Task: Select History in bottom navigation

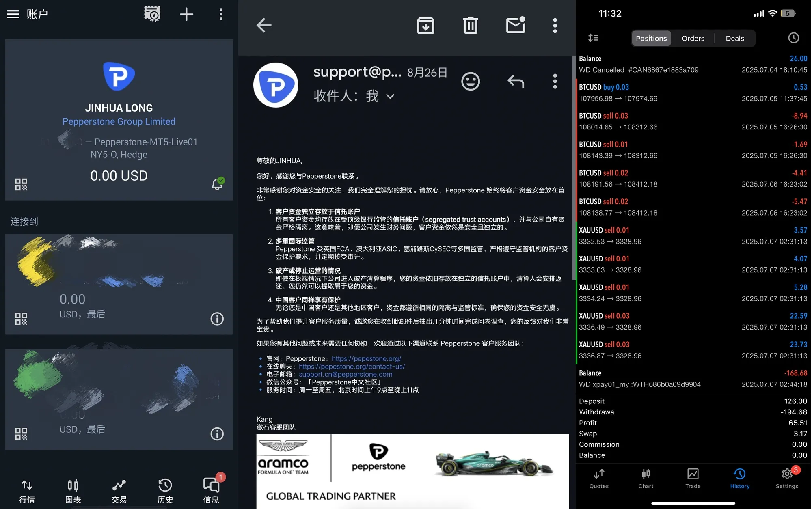Action: click(x=740, y=479)
